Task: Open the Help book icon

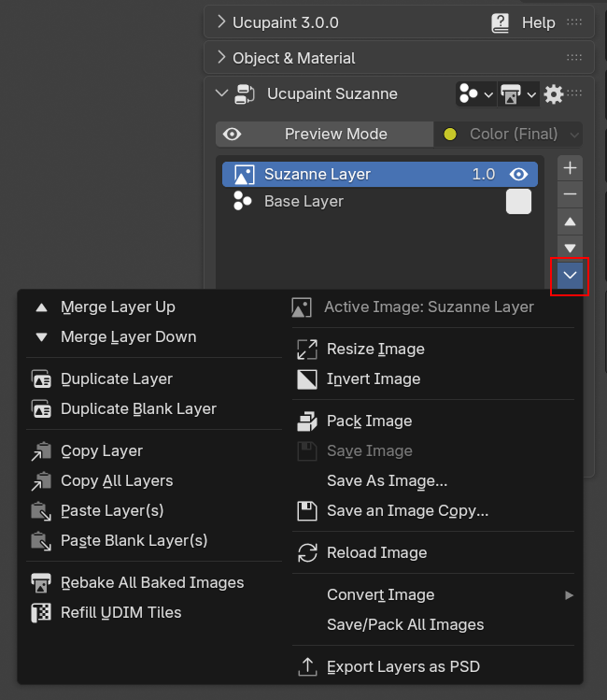Action: click(x=500, y=22)
